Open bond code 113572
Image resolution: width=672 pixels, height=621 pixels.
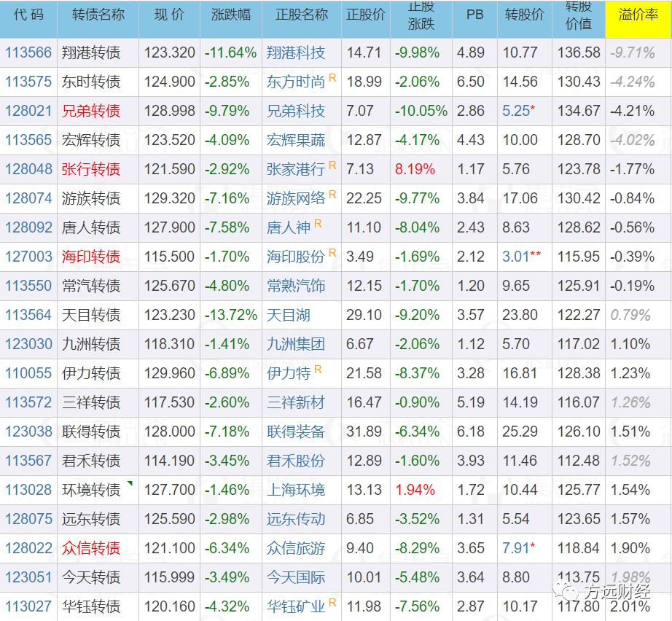[28, 402]
